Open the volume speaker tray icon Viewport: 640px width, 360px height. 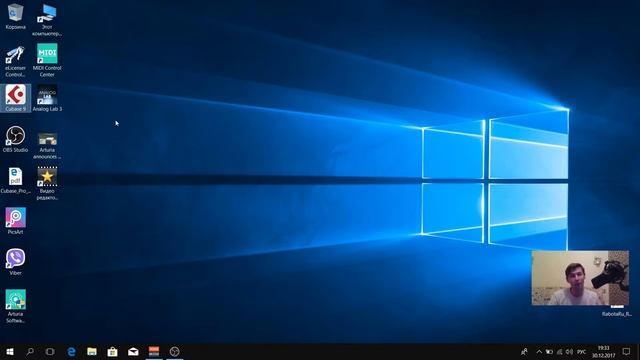569,351
